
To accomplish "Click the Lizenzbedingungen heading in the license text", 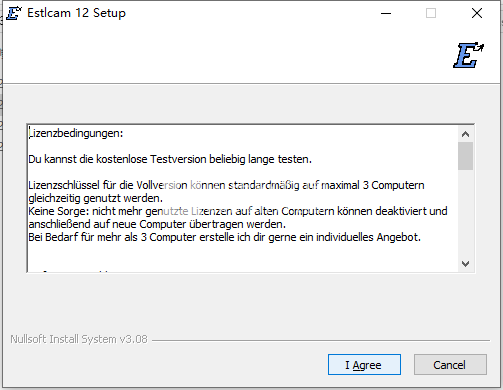I will click(x=76, y=133).
